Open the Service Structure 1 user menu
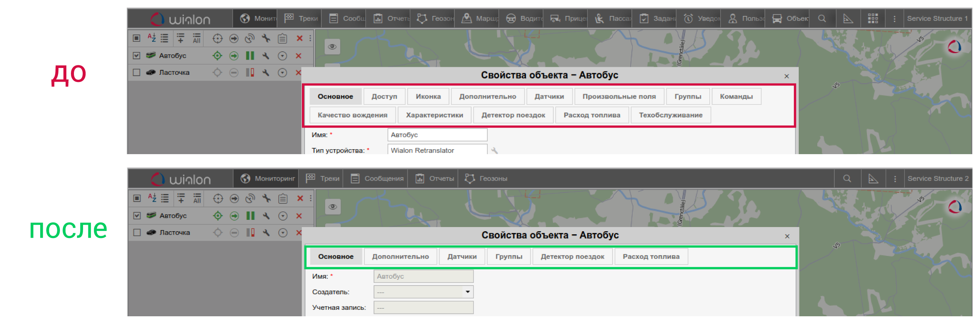 coord(937,18)
